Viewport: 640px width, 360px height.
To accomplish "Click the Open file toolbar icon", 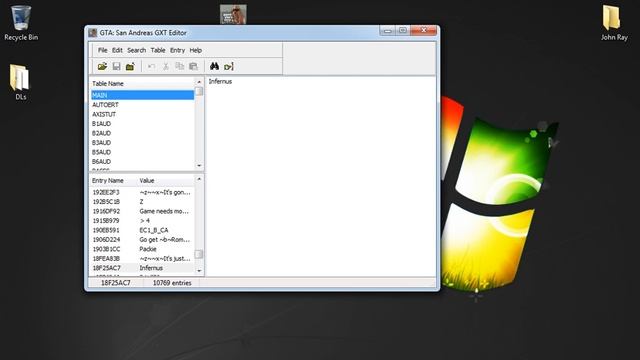I will coord(102,66).
